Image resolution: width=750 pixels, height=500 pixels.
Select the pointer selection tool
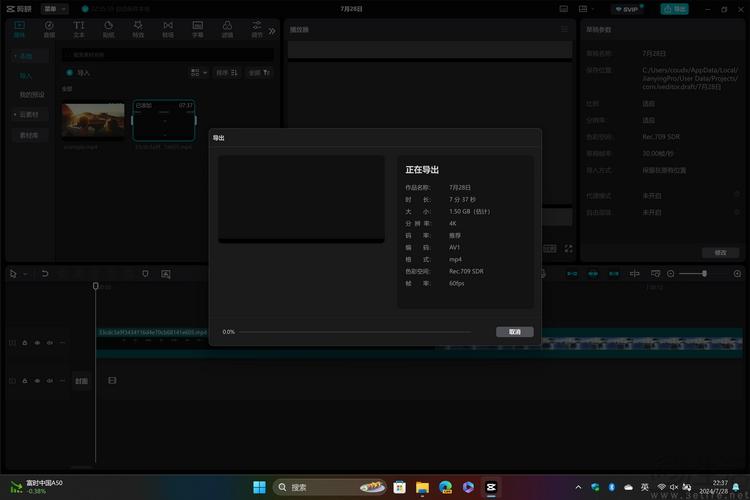[x=13, y=274]
